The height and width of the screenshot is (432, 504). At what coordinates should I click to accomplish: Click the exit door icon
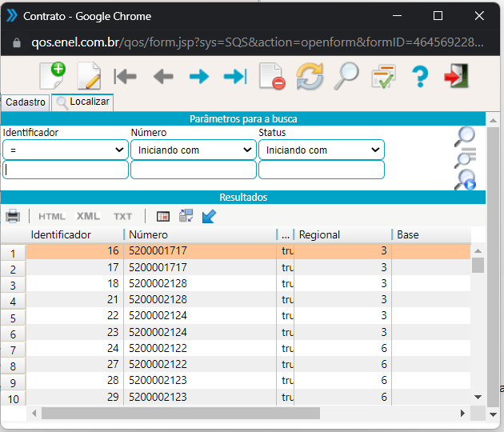coord(457,77)
